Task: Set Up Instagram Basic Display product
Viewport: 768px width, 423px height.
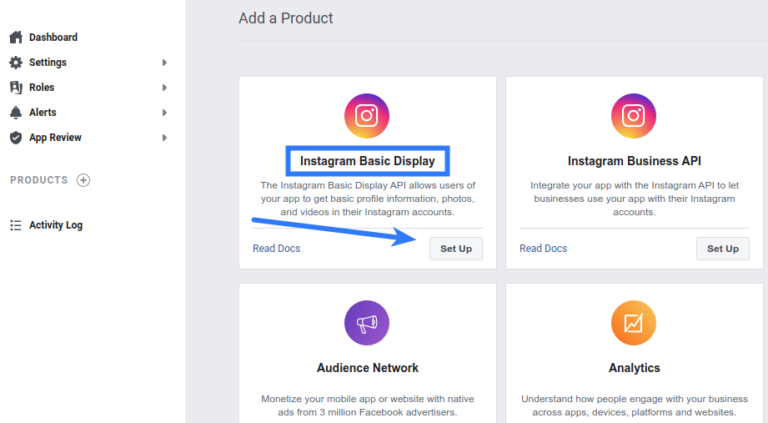Action: pyautogui.click(x=456, y=248)
